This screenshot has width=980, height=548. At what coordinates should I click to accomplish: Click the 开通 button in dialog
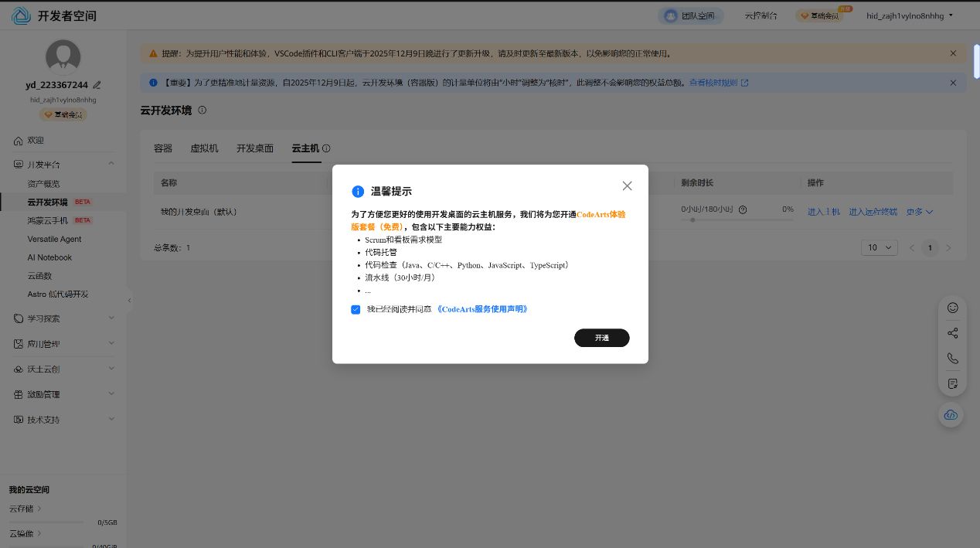click(601, 338)
